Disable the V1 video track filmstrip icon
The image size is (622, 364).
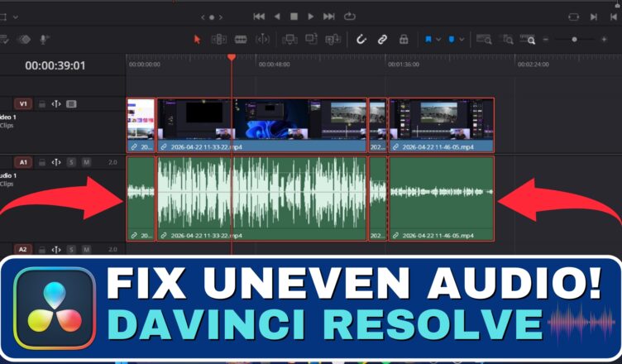tap(71, 104)
